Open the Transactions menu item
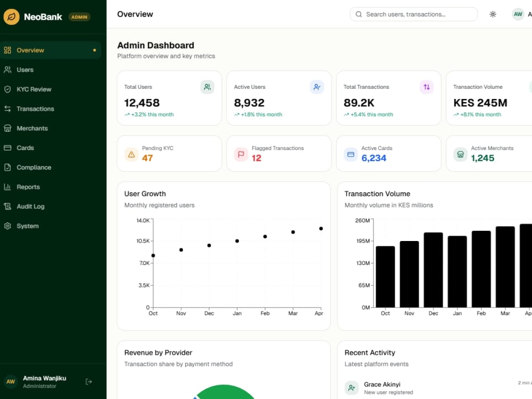Screen dimensions: 532x399 51,109
